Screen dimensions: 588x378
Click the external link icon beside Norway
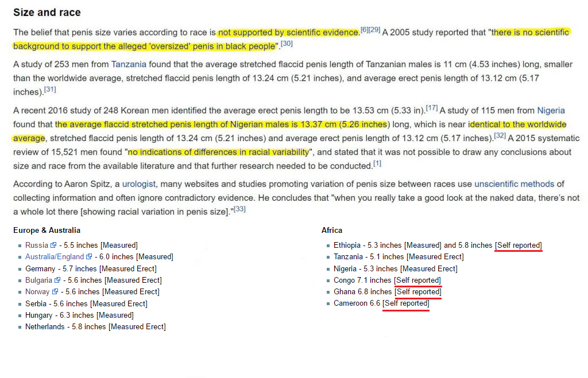click(x=55, y=292)
